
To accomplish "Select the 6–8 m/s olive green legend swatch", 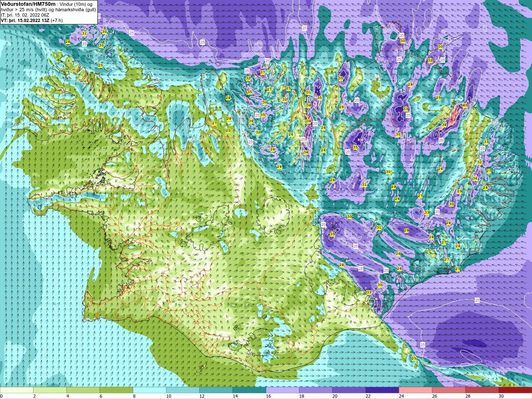I will pyautogui.click(x=116, y=390).
